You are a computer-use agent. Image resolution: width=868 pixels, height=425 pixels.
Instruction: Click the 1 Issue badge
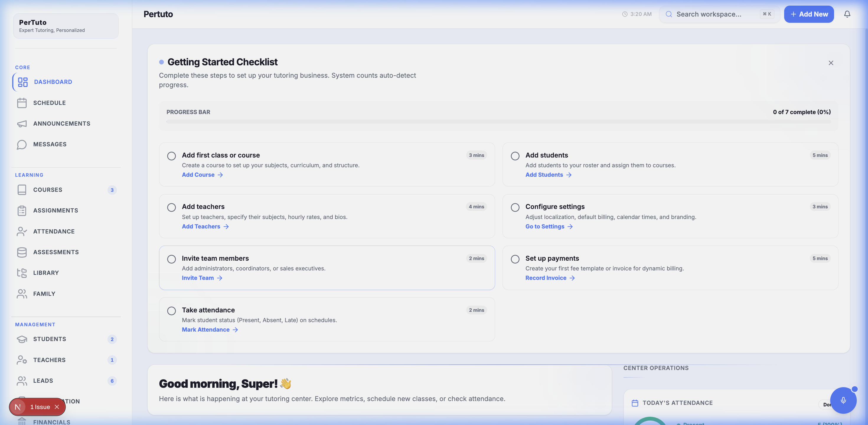coord(37,407)
